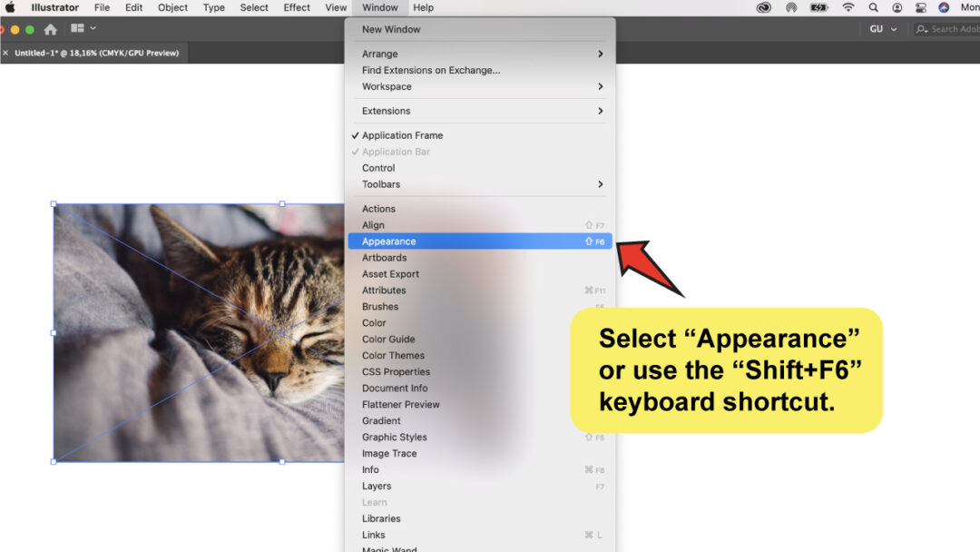Click the Spotlight search icon

(x=873, y=7)
